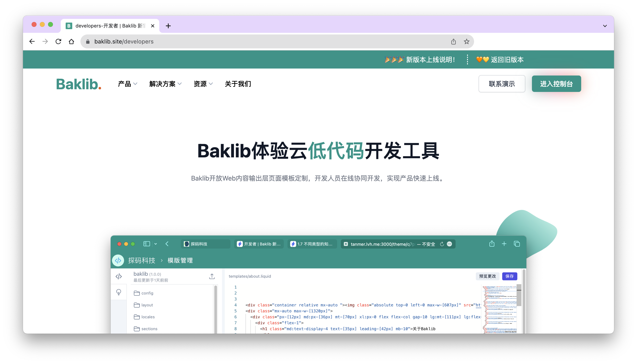The image size is (637, 364).
Task: Click the page reload icon in browser toolbar
Action: pos(58,41)
